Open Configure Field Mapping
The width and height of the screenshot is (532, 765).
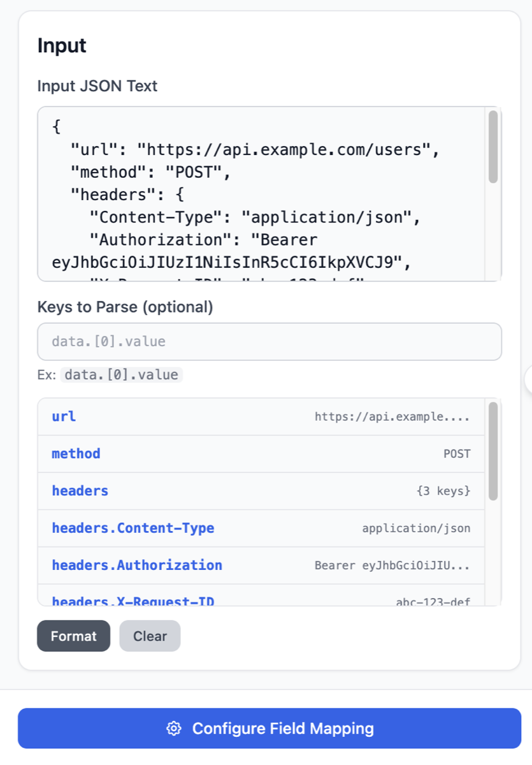[x=266, y=727]
